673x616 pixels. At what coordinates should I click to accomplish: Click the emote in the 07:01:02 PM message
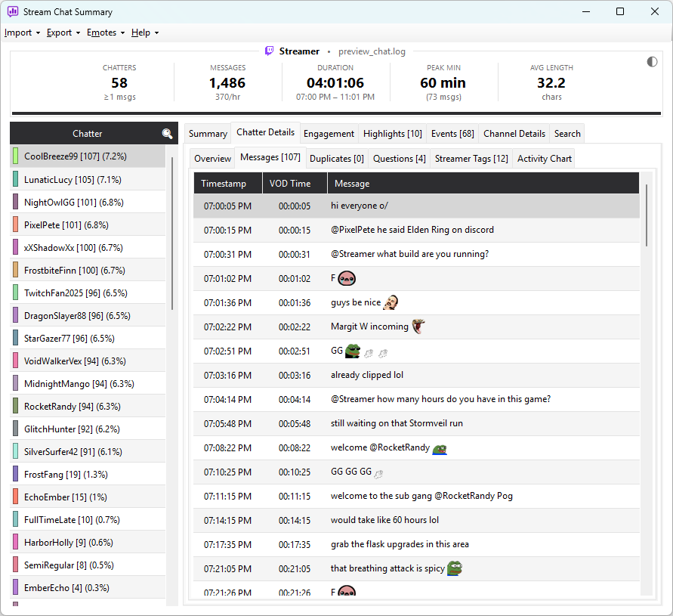(347, 279)
